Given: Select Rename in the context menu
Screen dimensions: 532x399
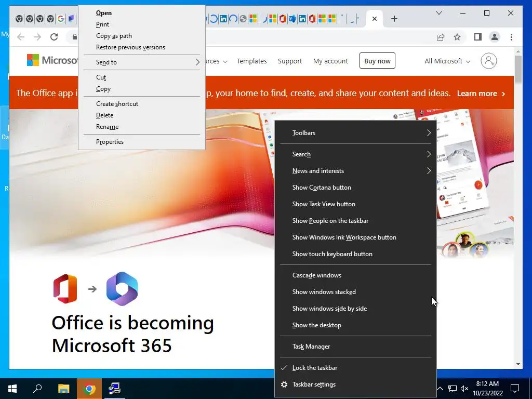Looking at the screenshot, I should (141, 127).
